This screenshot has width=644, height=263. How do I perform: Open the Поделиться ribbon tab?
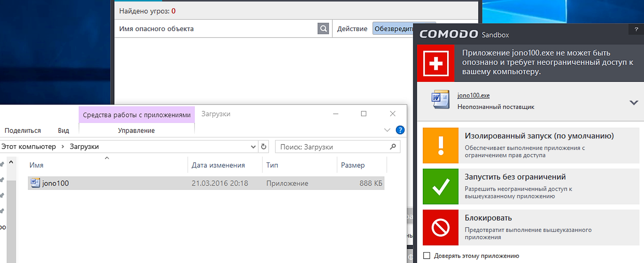pyautogui.click(x=23, y=131)
